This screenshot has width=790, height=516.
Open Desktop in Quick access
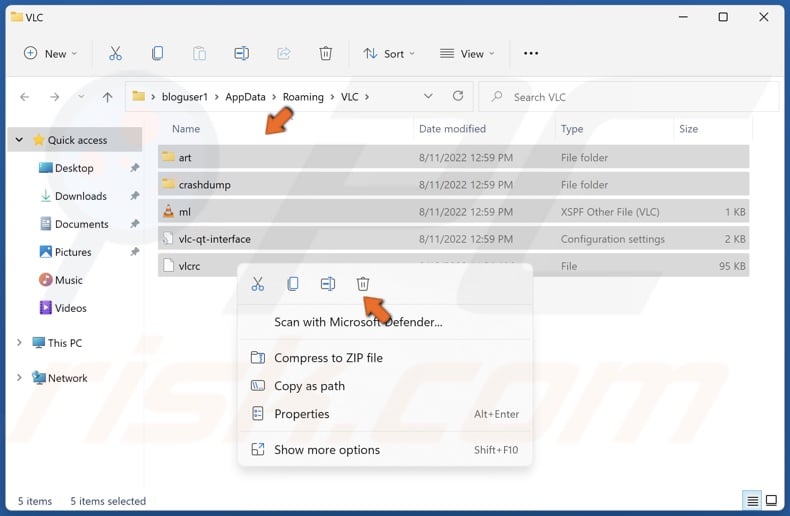click(x=74, y=168)
